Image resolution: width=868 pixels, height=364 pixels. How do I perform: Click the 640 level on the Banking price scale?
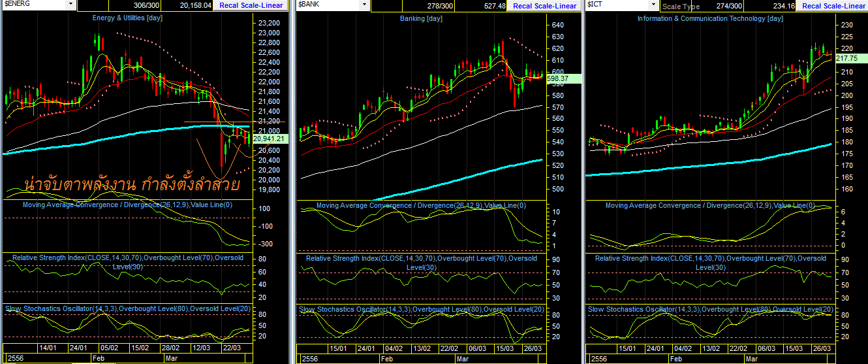click(x=558, y=25)
